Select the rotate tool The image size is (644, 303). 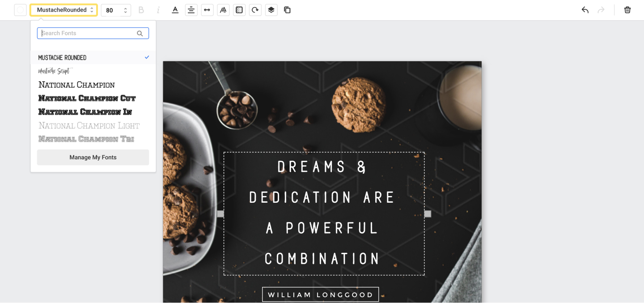(x=255, y=9)
